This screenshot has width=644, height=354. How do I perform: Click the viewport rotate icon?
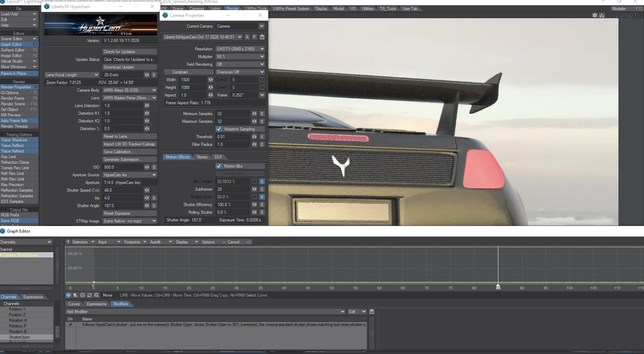[626, 15]
